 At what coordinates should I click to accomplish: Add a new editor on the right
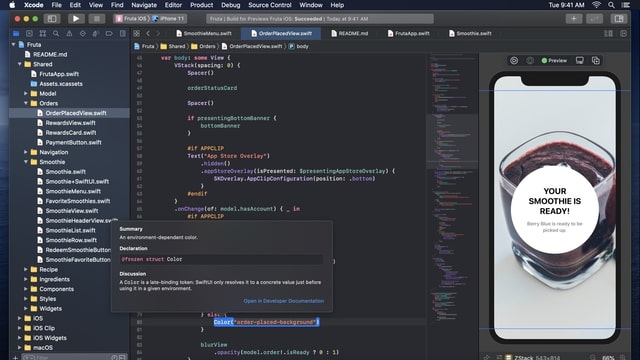click(x=623, y=33)
